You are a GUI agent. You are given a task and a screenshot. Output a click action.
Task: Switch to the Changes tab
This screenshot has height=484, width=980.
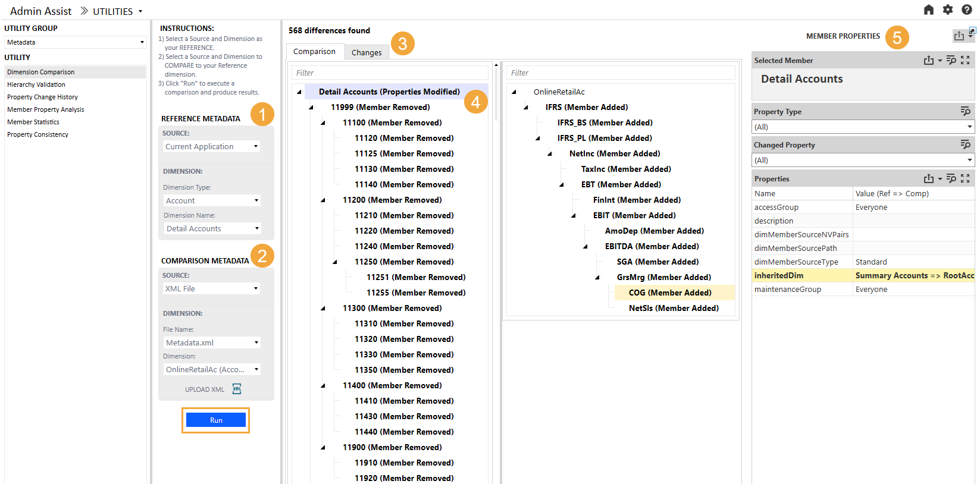point(367,52)
